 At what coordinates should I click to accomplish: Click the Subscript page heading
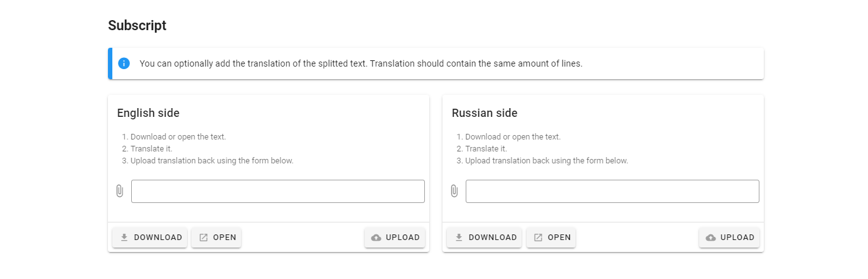click(x=137, y=26)
